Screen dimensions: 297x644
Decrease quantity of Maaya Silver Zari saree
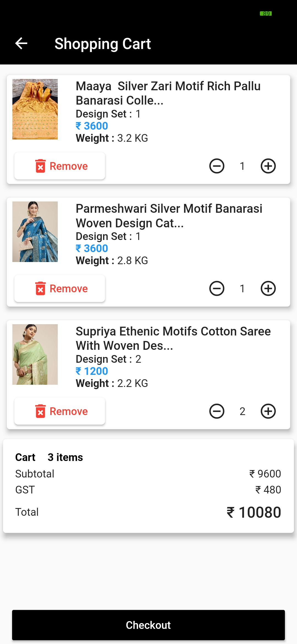click(217, 166)
